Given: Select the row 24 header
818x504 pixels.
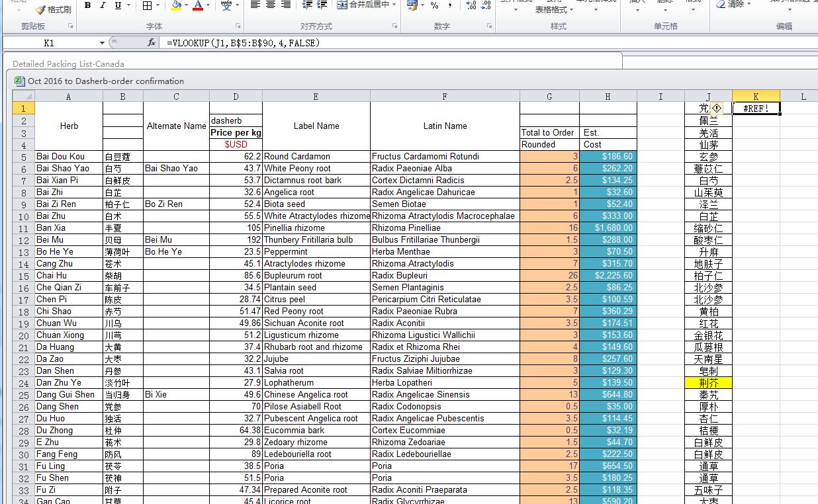Looking at the screenshot, I should click(x=23, y=383).
